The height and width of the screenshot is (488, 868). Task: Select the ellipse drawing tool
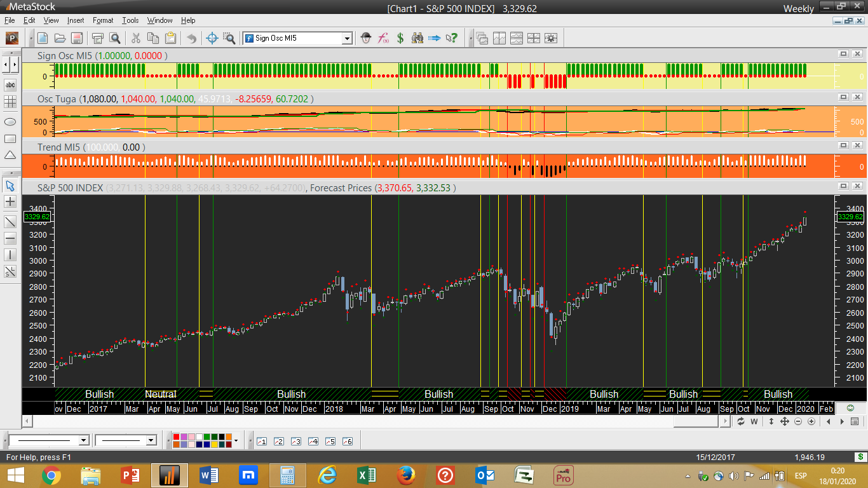click(10, 121)
